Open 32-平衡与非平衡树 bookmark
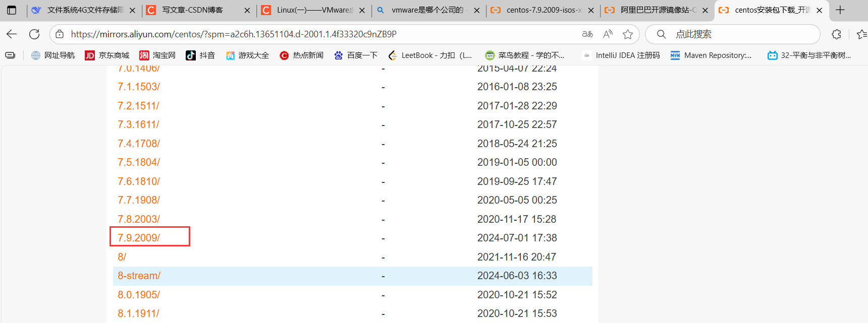This screenshot has width=868, height=323. [x=809, y=55]
